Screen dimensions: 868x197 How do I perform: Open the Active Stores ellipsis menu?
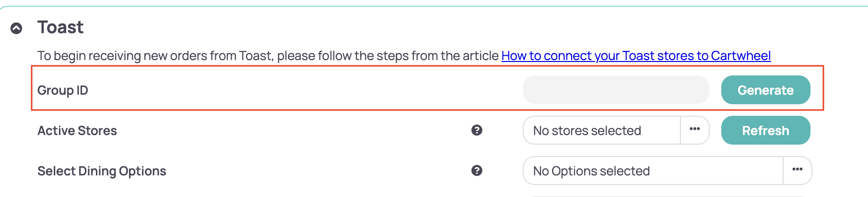pos(694,130)
